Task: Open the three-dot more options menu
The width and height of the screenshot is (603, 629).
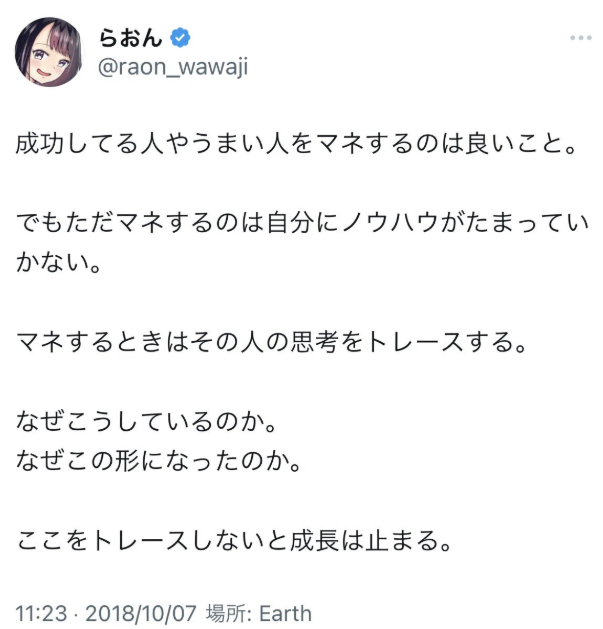Action: 580,37
